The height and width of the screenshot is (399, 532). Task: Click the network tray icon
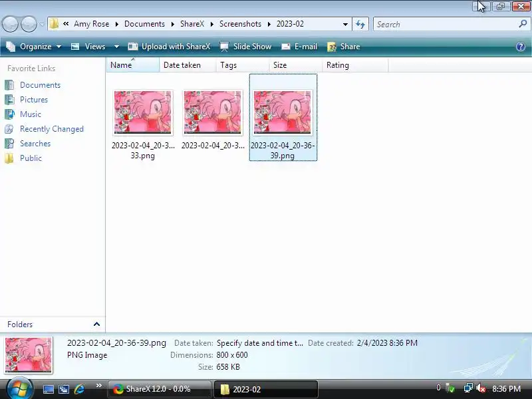pos(468,388)
